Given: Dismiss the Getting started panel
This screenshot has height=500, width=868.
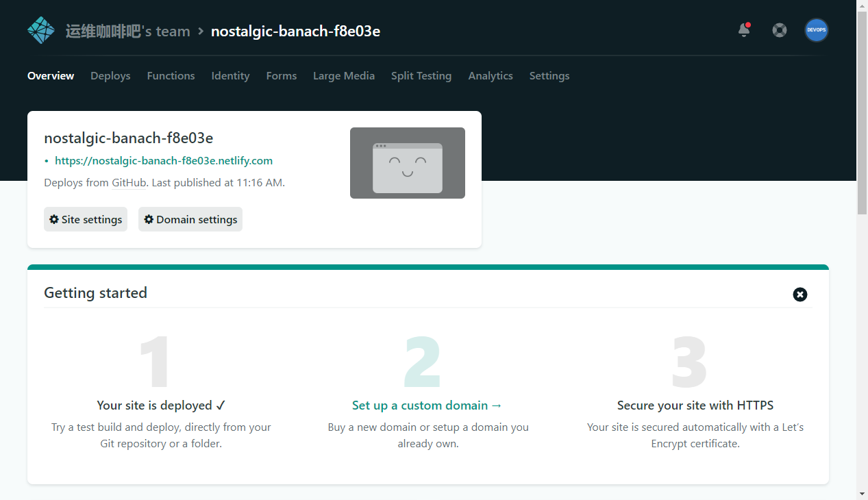Looking at the screenshot, I should [x=799, y=295].
